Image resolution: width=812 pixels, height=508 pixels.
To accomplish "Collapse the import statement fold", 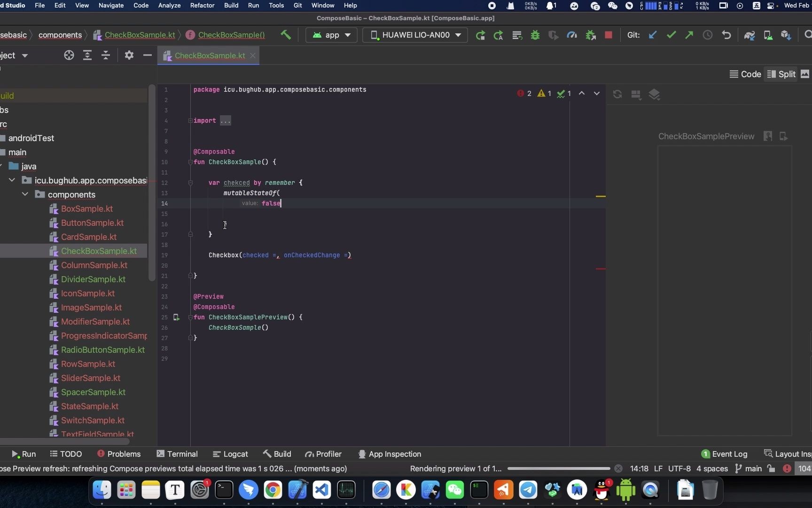I will click(190, 121).
